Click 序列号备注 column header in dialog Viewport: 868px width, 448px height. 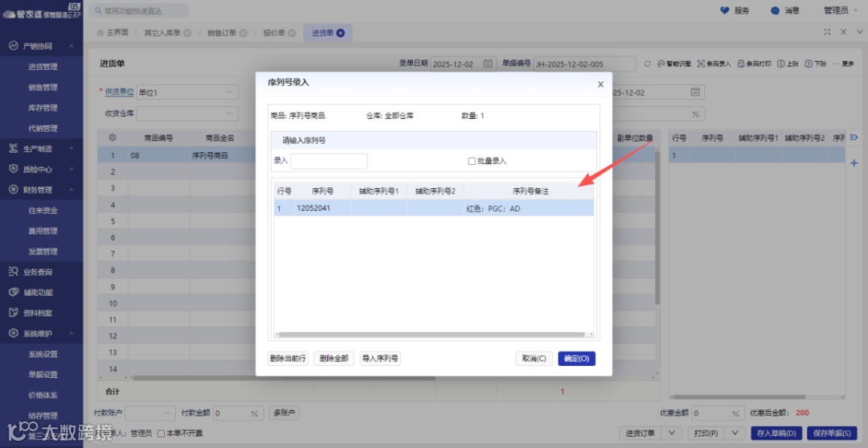coord(529,191)
